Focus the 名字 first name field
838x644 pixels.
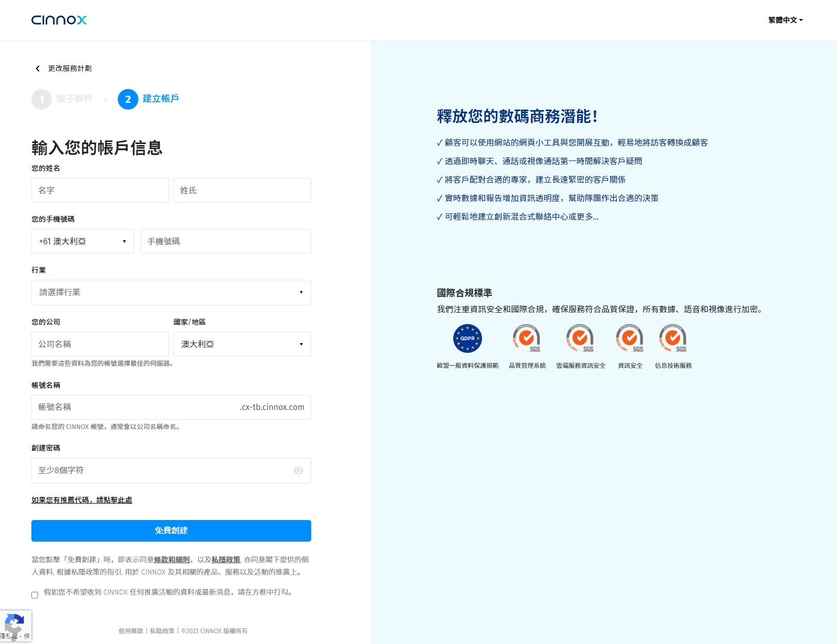coord(100,190)
